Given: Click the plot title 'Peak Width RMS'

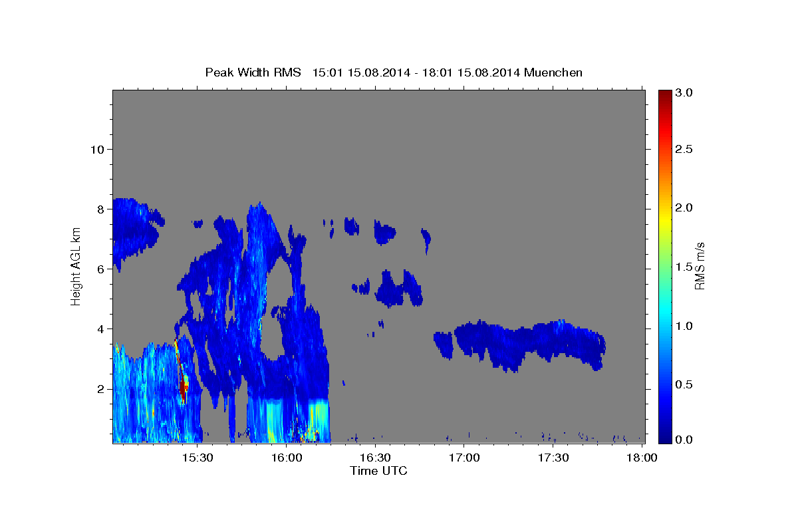Looking at the screenshot, I should pyautogui.click(x=253, y=72).
